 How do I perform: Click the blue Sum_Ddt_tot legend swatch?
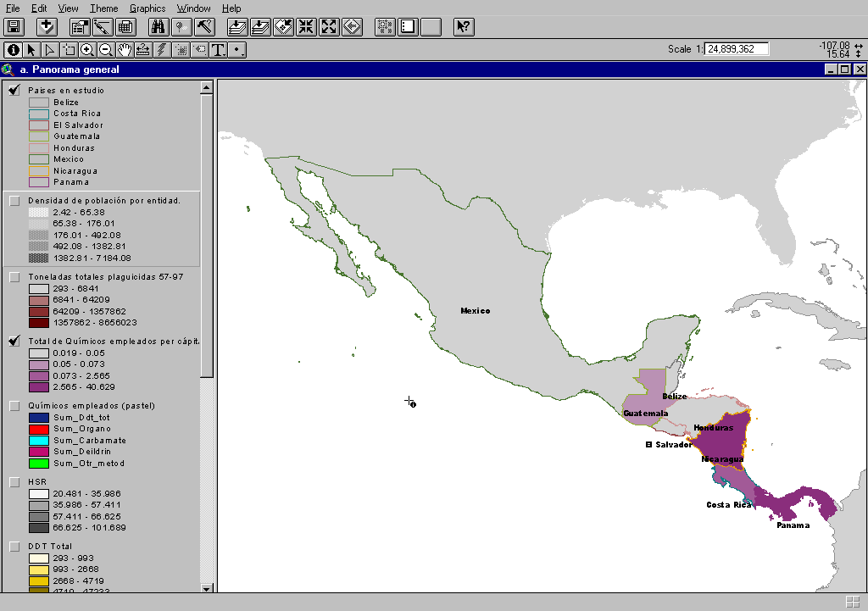pyautogui.click(x=39, y=418)
